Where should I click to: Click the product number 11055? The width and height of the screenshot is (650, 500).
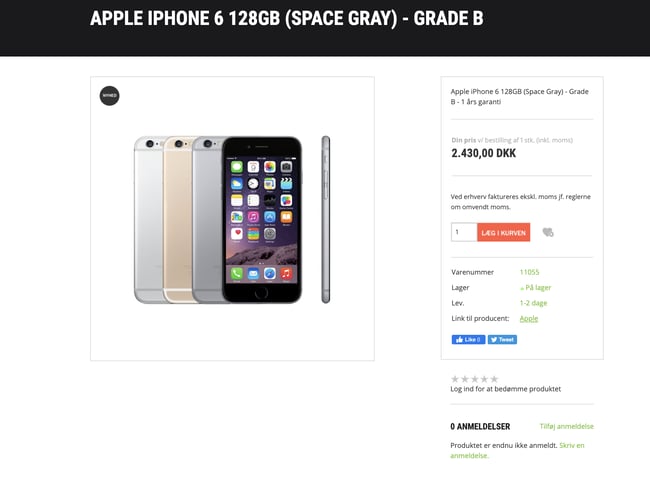pos(529,272)
